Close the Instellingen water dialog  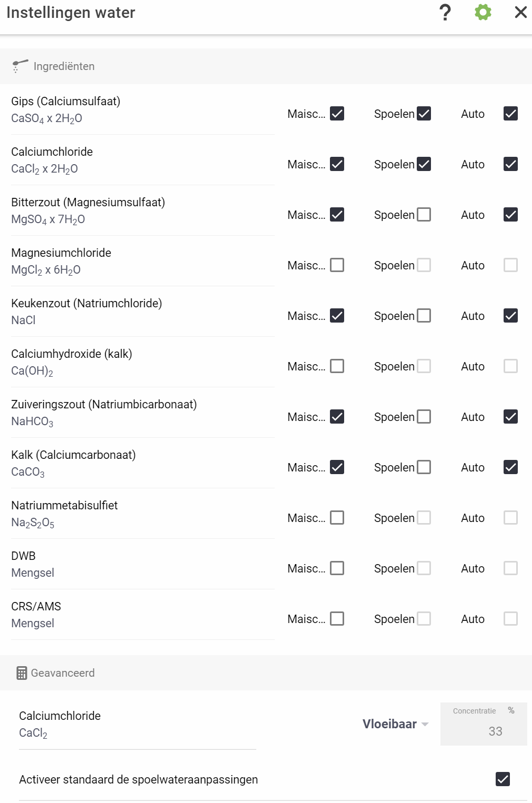(520, 12)
